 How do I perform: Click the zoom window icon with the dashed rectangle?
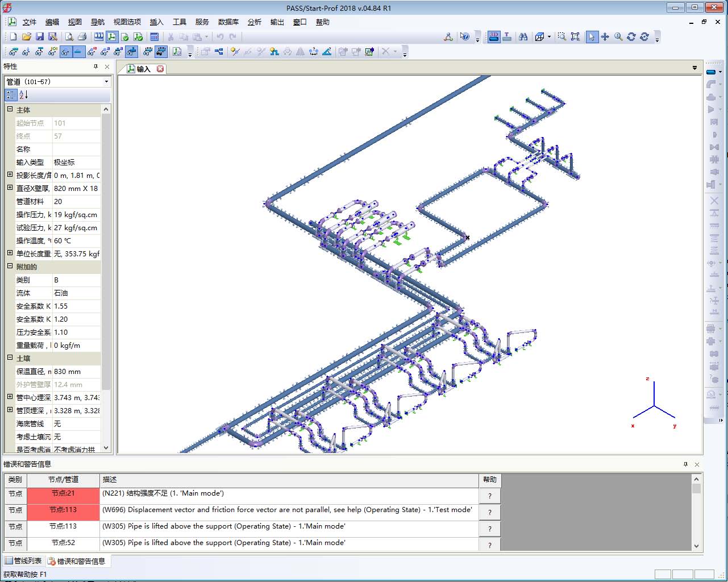(x=561, y=36)
